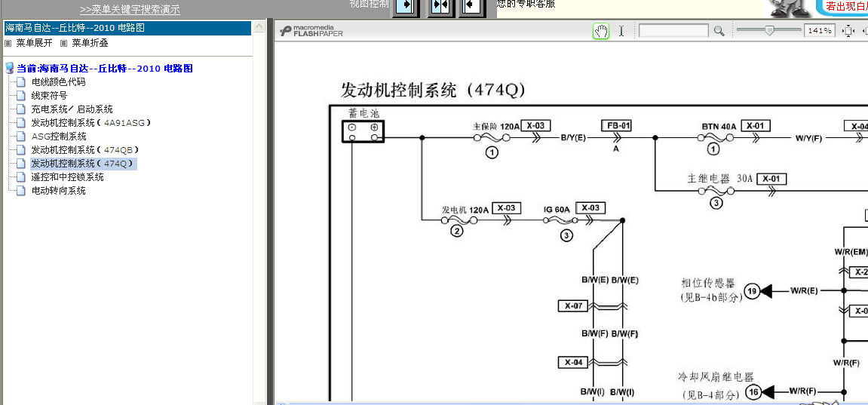Viewport: 868px width, 405px height.
Task: Click the 141% zoom percentage field
Action: pyautogui.click(x=820, y=31)
